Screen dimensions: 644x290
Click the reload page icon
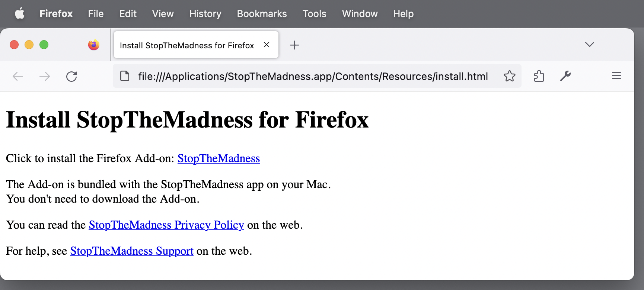[x=71, y=77]
